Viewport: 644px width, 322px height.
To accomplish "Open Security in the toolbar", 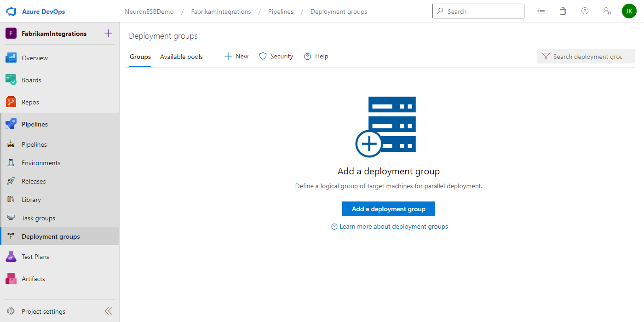I will pyautogui.click(x=276, y=56).
